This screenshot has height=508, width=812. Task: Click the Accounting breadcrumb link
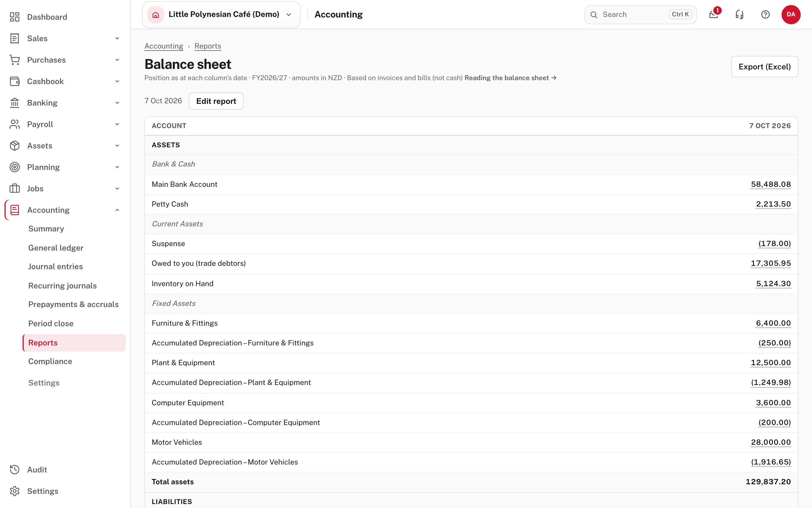point(164,46)
